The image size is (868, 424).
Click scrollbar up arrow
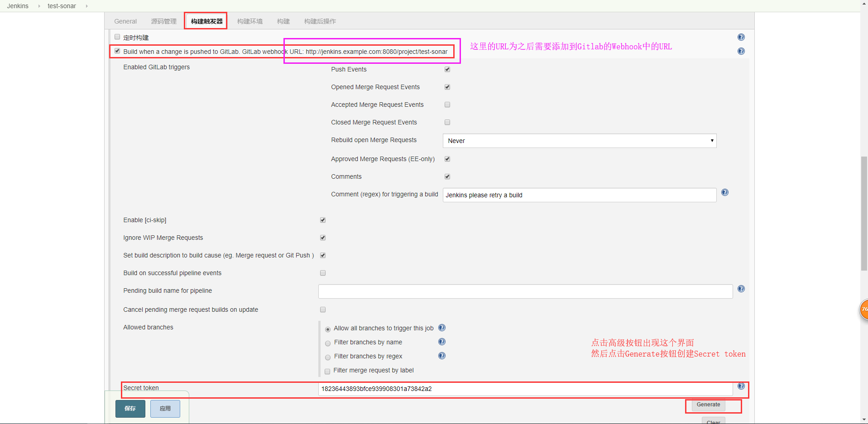pos(864,4)
